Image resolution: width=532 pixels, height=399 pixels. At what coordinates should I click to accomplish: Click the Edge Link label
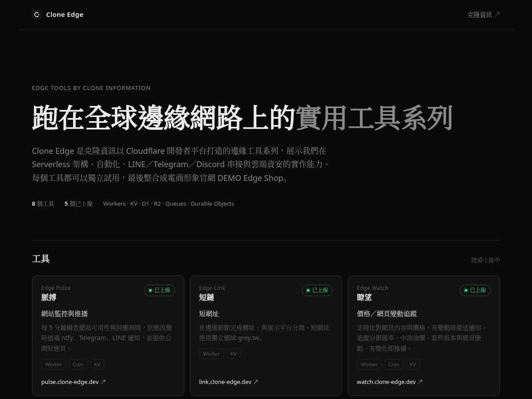(x=212, y=288)
